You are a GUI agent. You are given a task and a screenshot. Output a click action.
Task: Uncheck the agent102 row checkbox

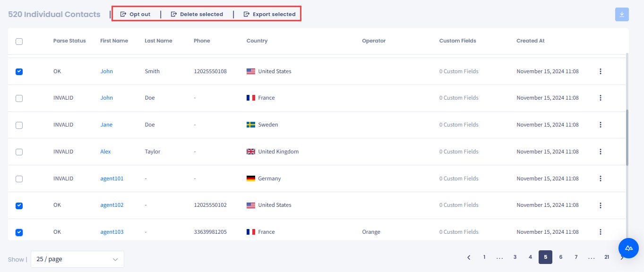point(19,205)
